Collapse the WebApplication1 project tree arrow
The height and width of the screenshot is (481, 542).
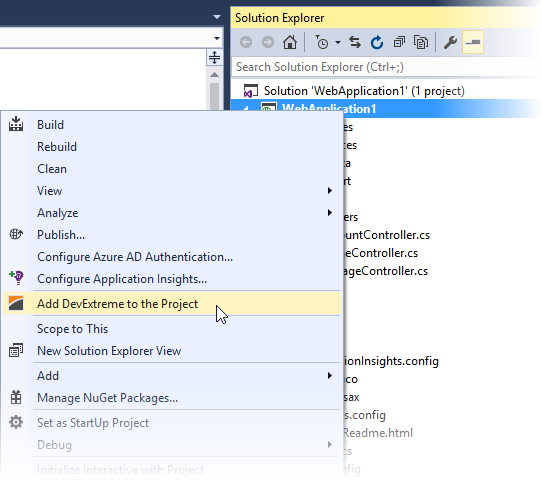click(245, 109)
